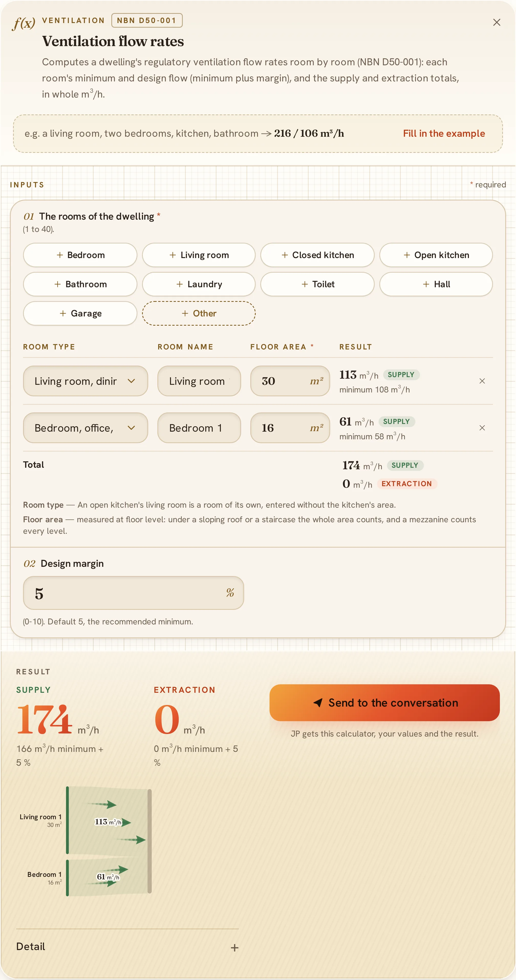Click the ROOM TYPE column header
This screenshot has width=516, height=980.
click(x=49, y=347)
